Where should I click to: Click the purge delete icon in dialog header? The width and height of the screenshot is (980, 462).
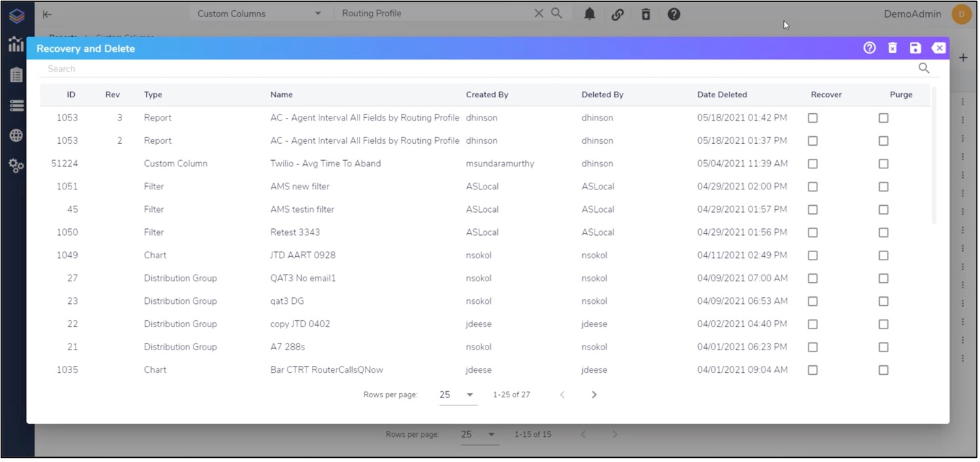point(892,48)
